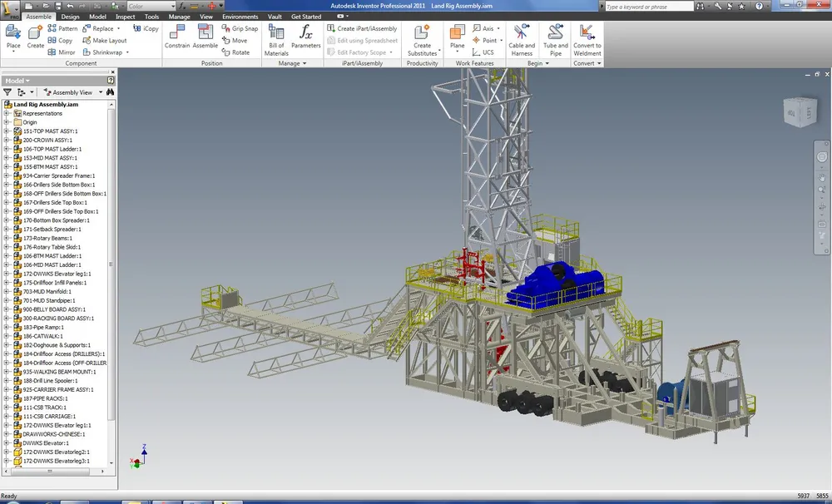
Task: Open the Get Started tab
Action: coord(306,17)
